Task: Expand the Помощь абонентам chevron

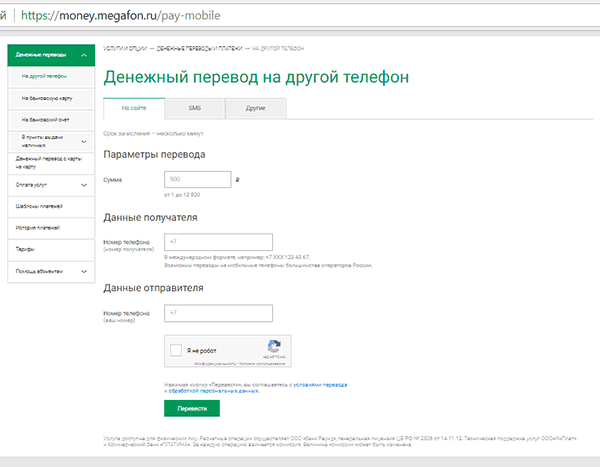Action: (84, 271)
